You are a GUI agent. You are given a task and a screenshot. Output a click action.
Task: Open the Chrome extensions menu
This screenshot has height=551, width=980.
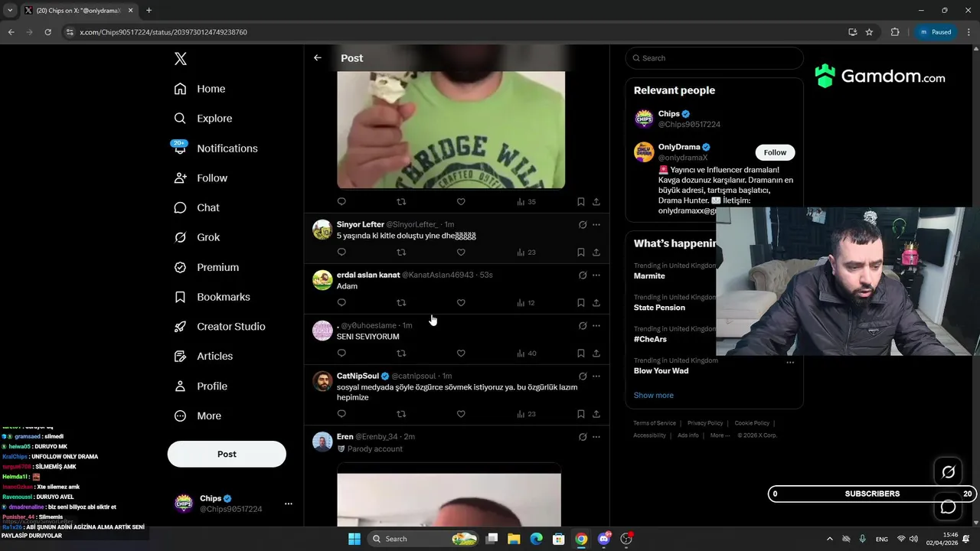pyautogui.click(x=895, y=32)
